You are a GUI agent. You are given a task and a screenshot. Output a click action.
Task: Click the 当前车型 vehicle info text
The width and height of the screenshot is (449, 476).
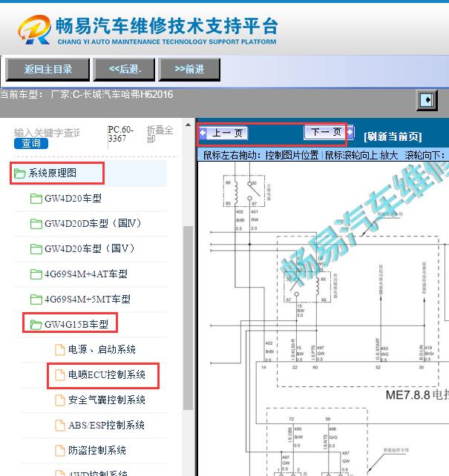87,94
